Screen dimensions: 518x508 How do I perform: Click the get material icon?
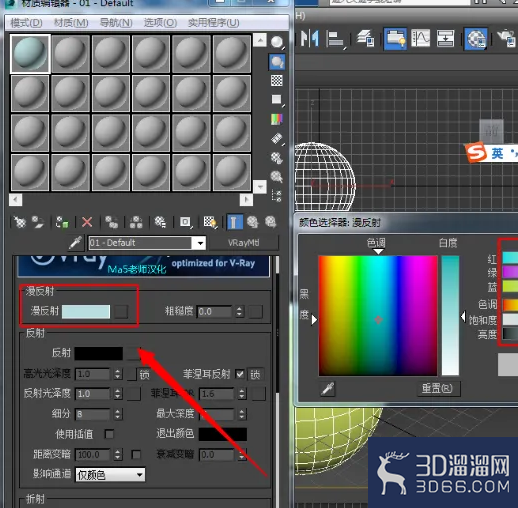(20, 222)
